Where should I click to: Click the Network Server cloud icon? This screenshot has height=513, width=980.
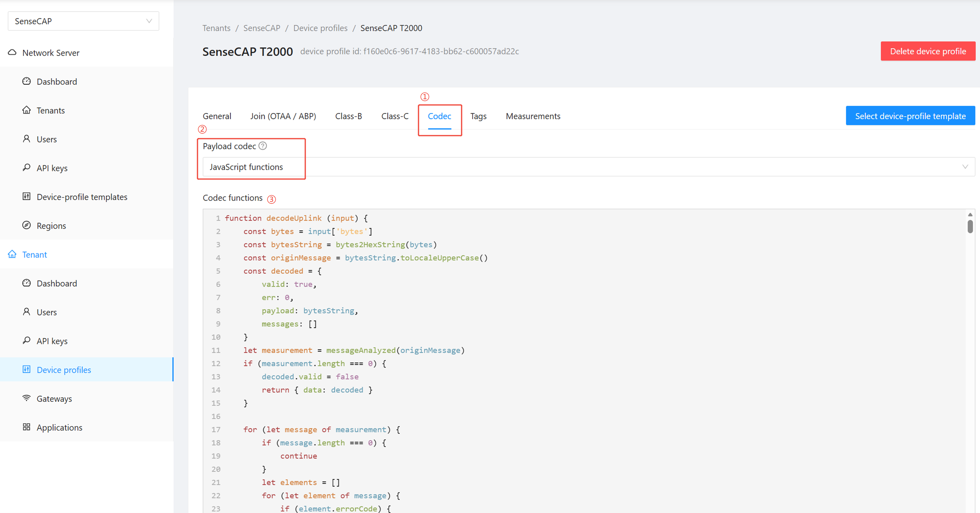[12, 53]
